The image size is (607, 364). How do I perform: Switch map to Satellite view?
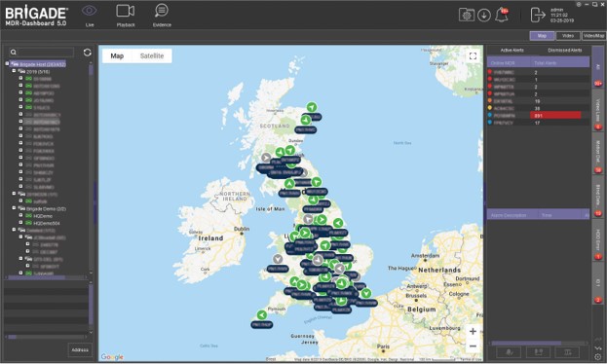click(x=152, y=56)
